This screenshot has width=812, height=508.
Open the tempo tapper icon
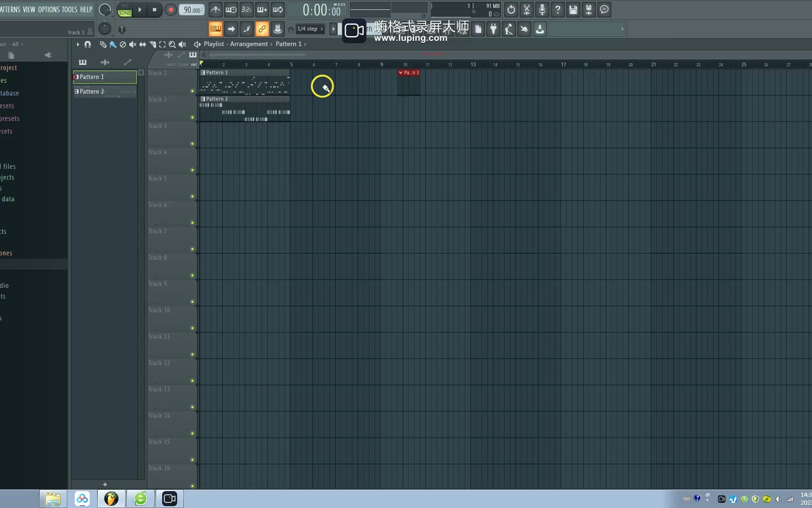[x=509, y=29]
